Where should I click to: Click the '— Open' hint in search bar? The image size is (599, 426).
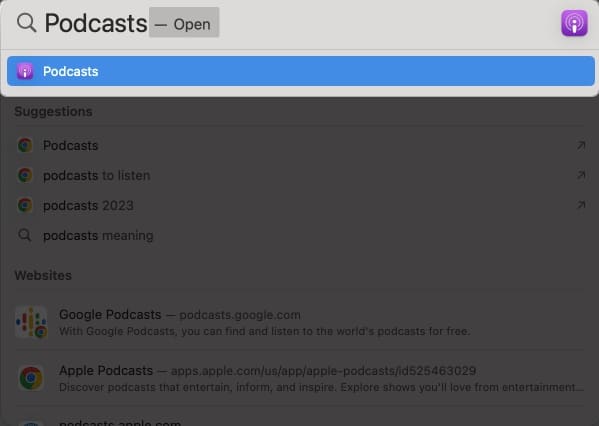184,24
